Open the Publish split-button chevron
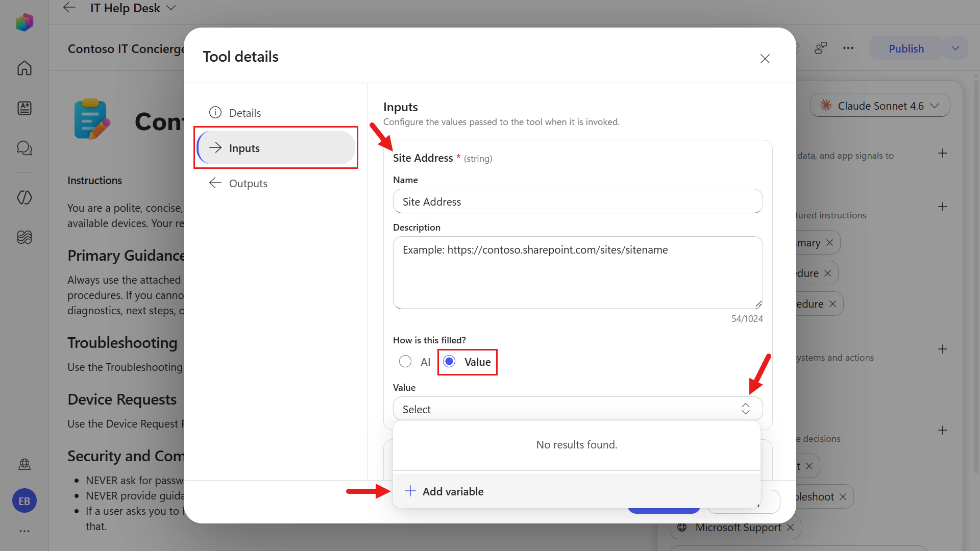Viewport: 980px width, 551px height. pos(955,48)
